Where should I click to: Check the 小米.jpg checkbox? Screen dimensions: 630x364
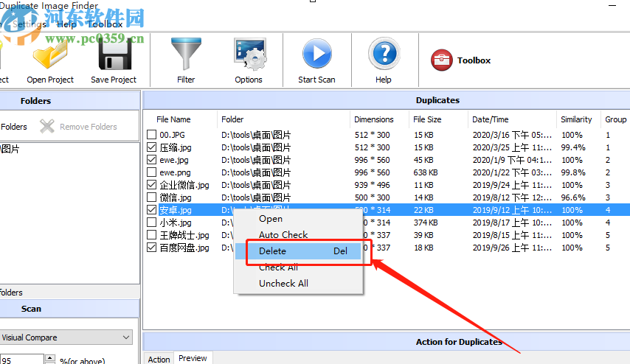[x=151, y=222]
